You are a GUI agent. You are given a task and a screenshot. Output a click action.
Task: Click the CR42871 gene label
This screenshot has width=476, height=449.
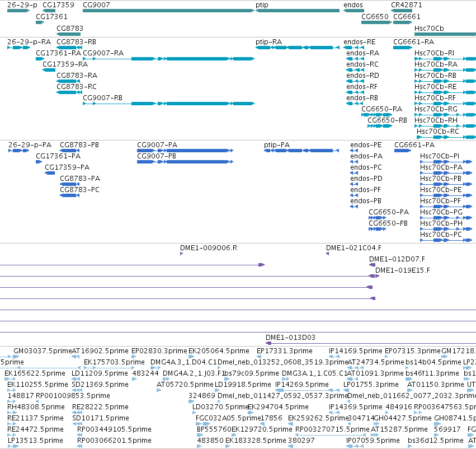(407, 5)
